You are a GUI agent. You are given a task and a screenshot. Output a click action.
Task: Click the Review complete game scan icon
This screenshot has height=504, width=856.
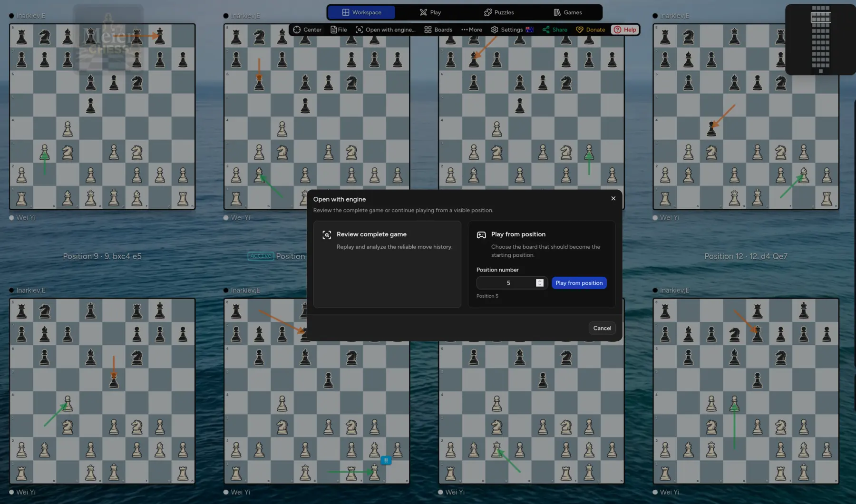tap(327, 235)
